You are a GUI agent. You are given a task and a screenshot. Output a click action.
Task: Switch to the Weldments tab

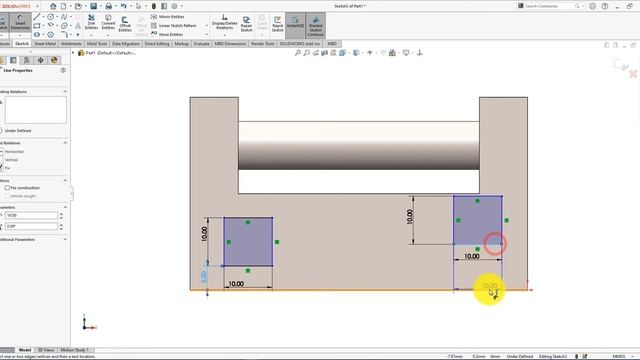tap(71, 44)
